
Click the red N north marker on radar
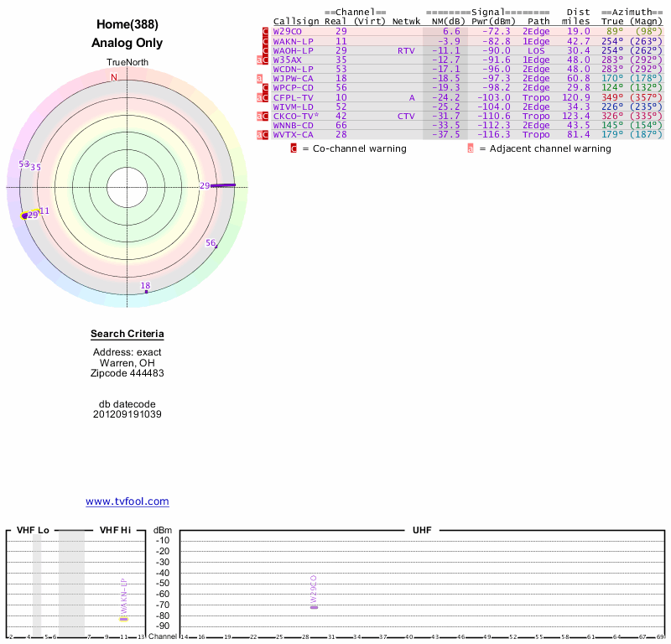click(x=115, y=78)
